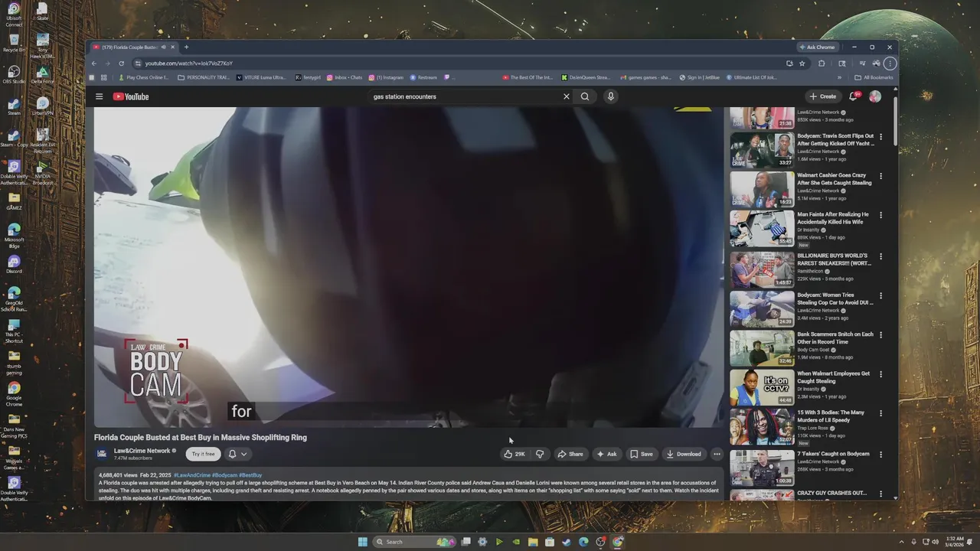Image resolution: width=980 pixels, height=551 pixels.
Task: Click the YouTube search magnifier button
Action: click(x=585, y=96)
